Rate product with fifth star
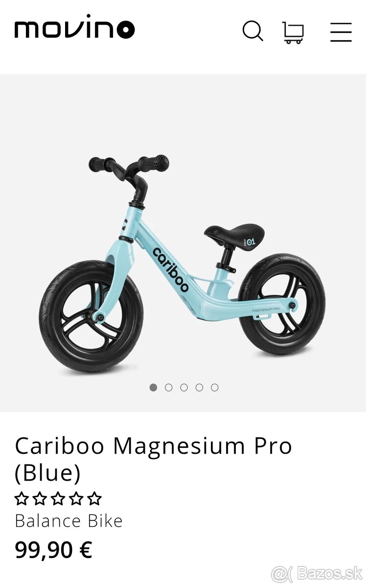This screenshot has height=588, width=368. coord(94,499)
